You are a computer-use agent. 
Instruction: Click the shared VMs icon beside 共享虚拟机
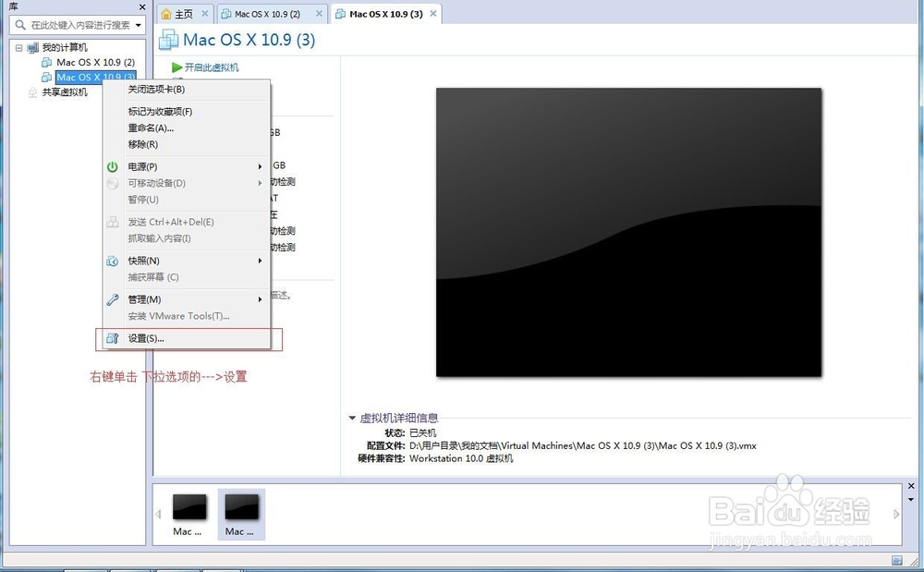33,92
